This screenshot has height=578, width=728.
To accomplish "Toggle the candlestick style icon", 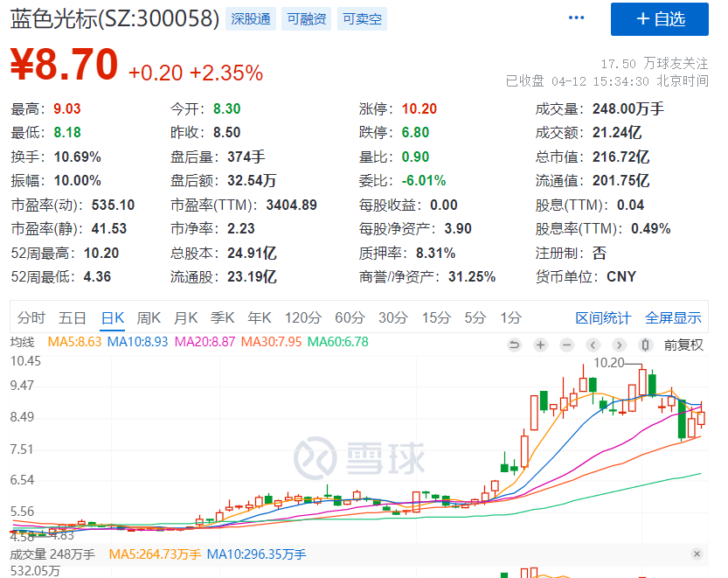I will 645,345.
